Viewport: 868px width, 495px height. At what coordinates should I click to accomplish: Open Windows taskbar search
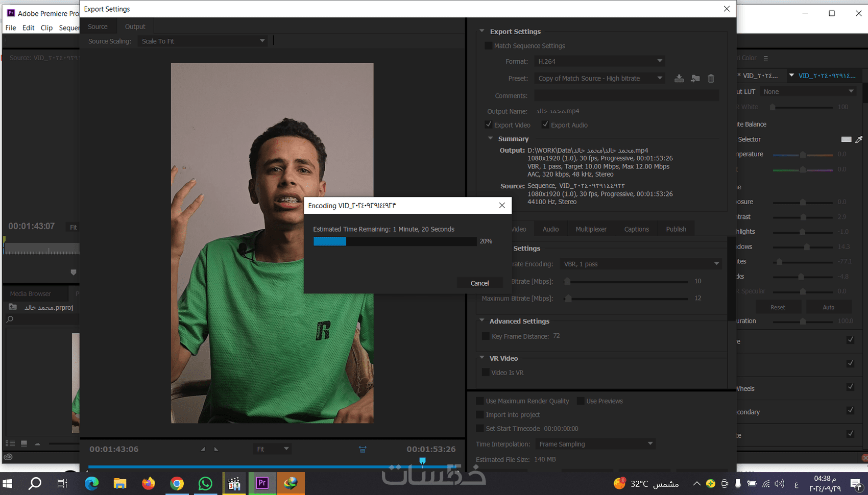[35, 483]
